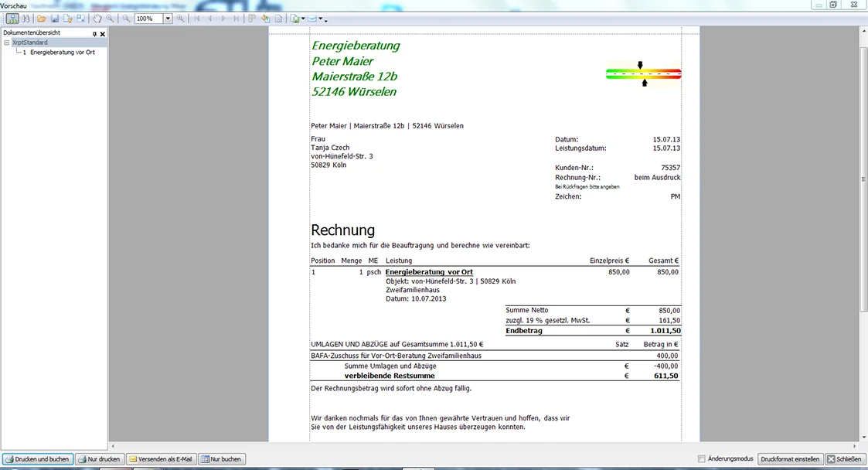Click the energy efficiency color scale logo
868x470 pixels.
point(643,74)
